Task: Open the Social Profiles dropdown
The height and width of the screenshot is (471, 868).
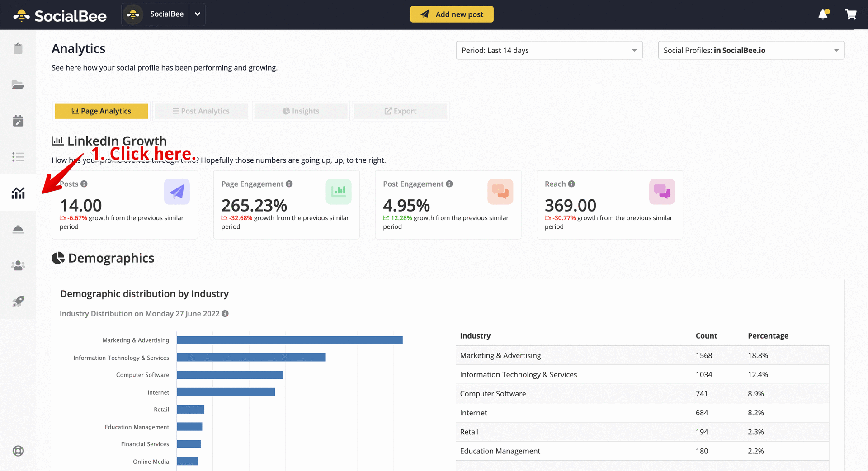Action: [751, 50]
